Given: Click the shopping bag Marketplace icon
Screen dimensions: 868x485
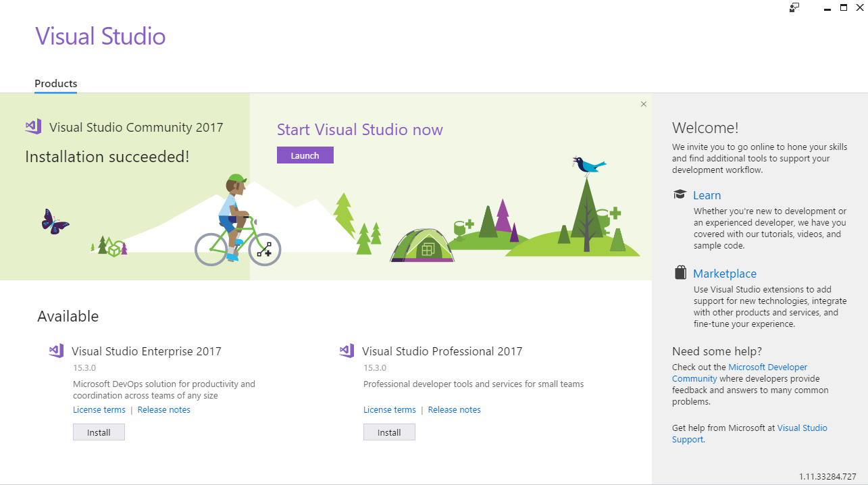Looking at the screenshot, I should pyautogui.click(x=681, y=273).
